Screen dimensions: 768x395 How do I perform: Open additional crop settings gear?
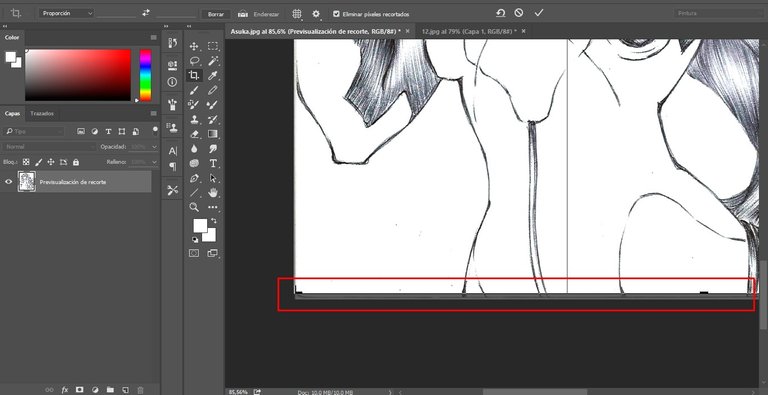point(316,14)
